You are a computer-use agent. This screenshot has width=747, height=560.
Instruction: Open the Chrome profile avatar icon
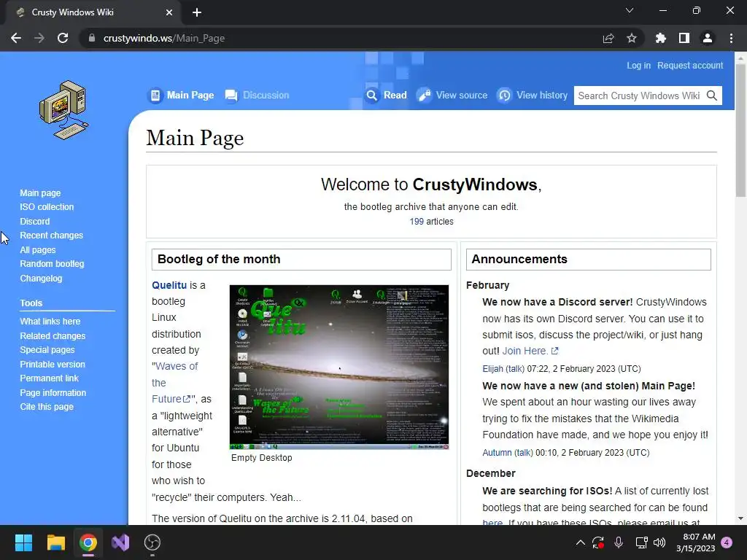click(x=708, y=38)
